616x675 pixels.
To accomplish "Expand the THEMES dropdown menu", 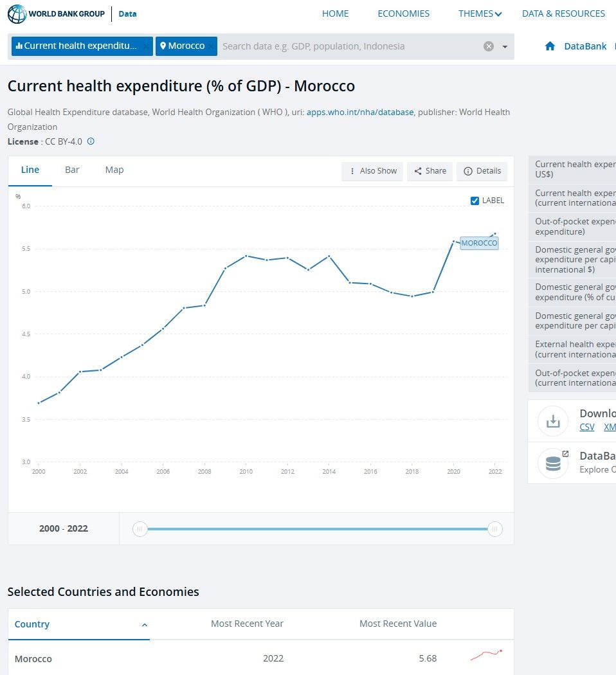I will coord(480,14).
